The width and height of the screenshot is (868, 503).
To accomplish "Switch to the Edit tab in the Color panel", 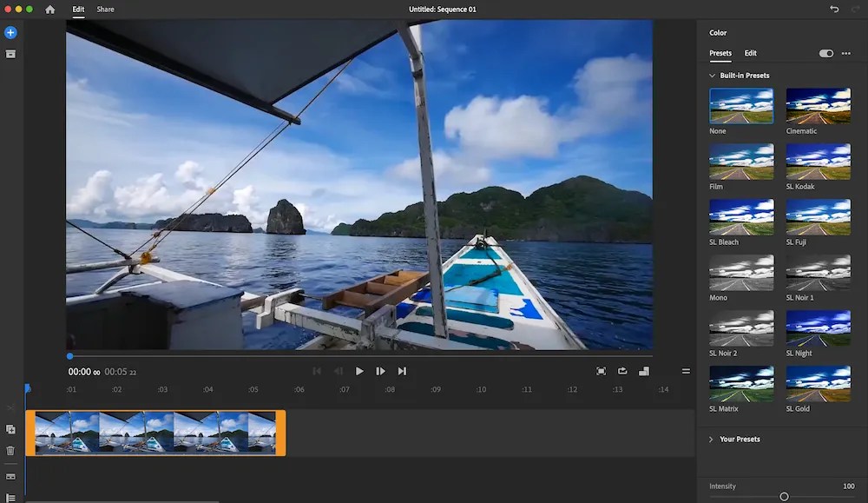I will (750, 53).
